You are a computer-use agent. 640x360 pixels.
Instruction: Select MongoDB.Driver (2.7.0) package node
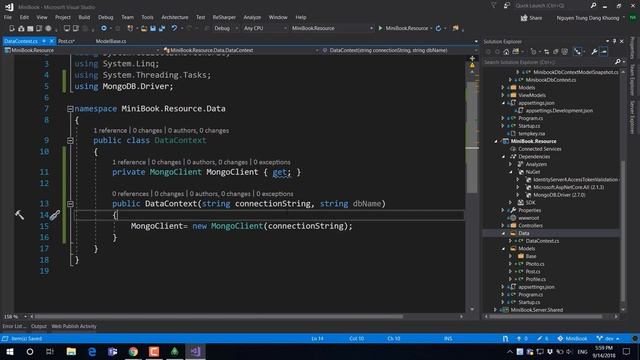pyautogui.click(x=559, y=195)
